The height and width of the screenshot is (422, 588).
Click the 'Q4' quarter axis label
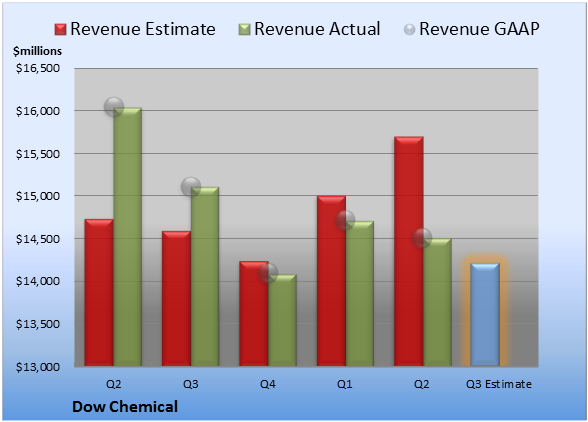pyautogui.click(x=268, y=384)
